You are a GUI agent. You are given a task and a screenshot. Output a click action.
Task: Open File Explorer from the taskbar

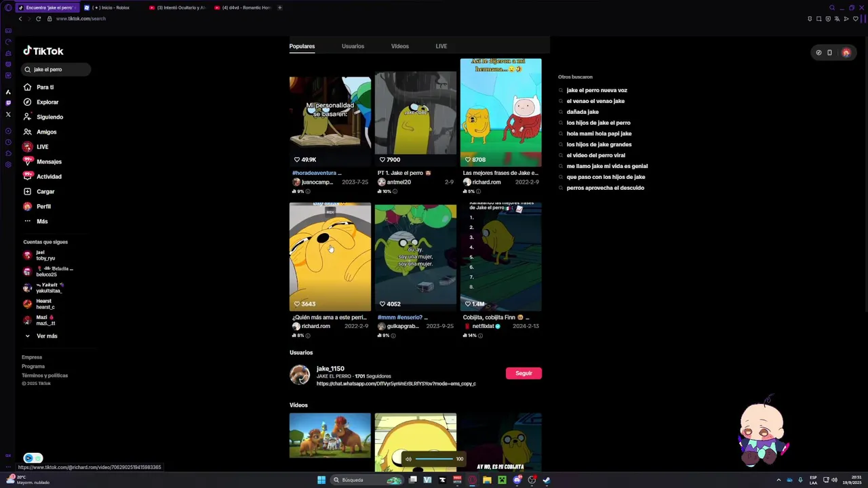coord(487,480)
